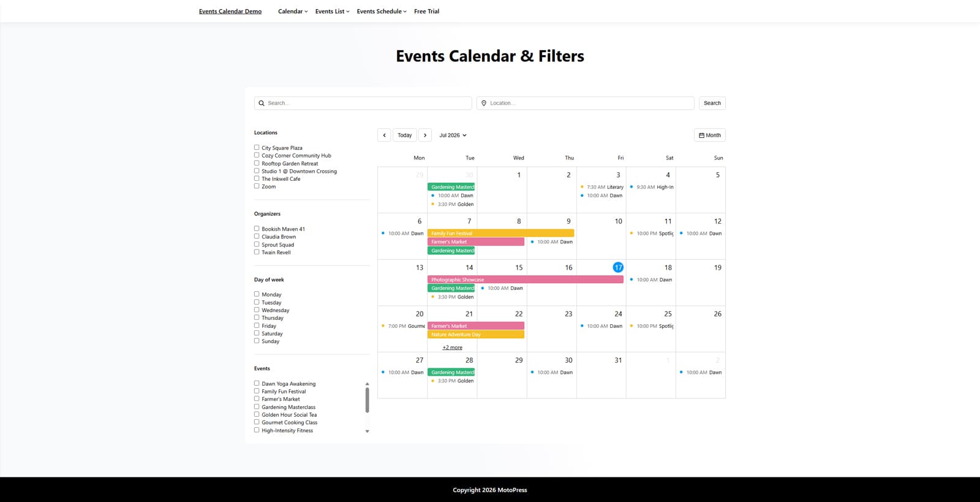Go to next month with right arrow
Image resolution: width=980 pixels, height=502 pixels.
pos(425,135)
